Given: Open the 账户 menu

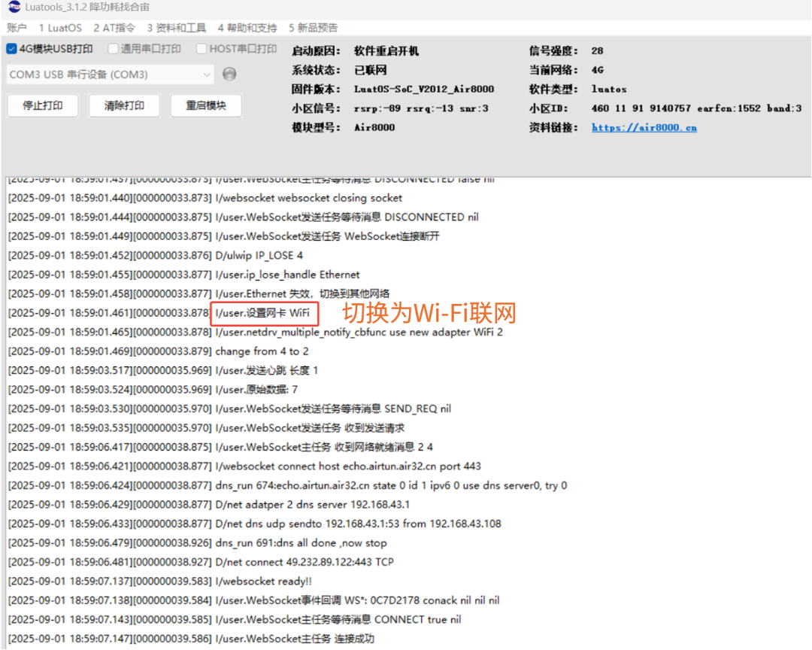Looking at the screenshot, I should coord(17,28).
